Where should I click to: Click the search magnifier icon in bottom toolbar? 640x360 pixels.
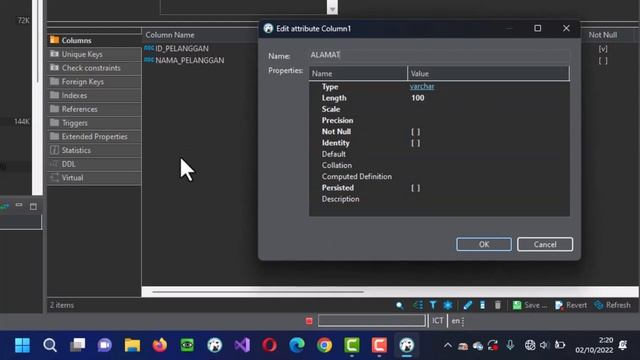point(400,305)
